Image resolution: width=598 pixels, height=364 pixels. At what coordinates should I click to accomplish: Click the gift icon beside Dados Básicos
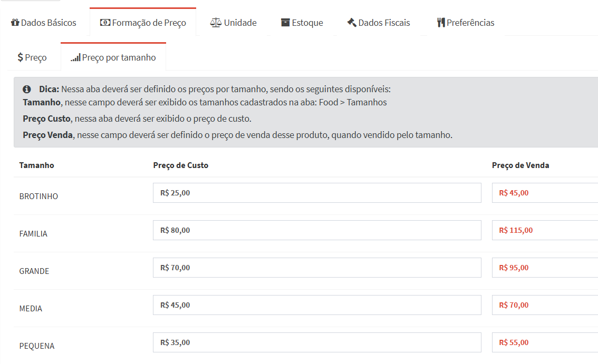(x=15, y=23)
